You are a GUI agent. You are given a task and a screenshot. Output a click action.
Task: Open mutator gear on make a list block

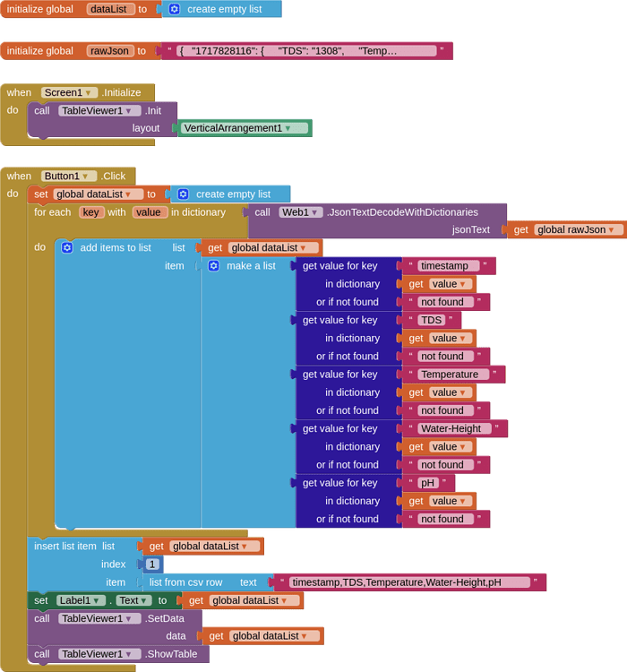point(213,266)
